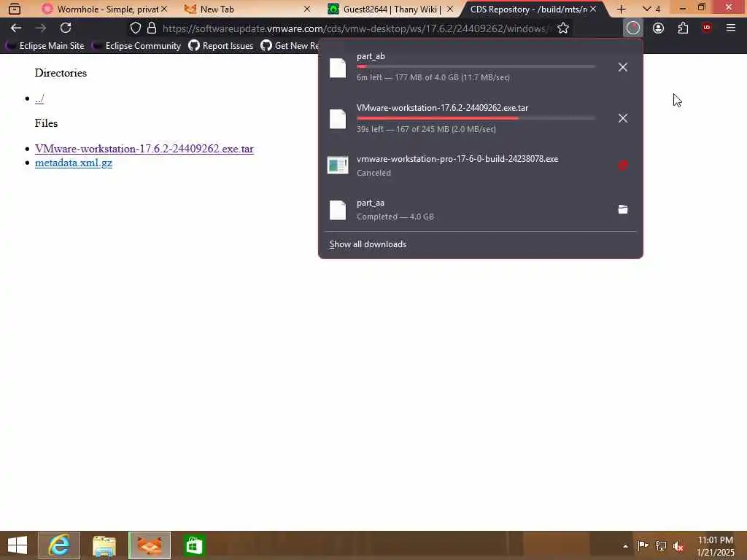This screenshot has width=747, height=560.
Task: Close the New Tab tab
Action: 307,9
